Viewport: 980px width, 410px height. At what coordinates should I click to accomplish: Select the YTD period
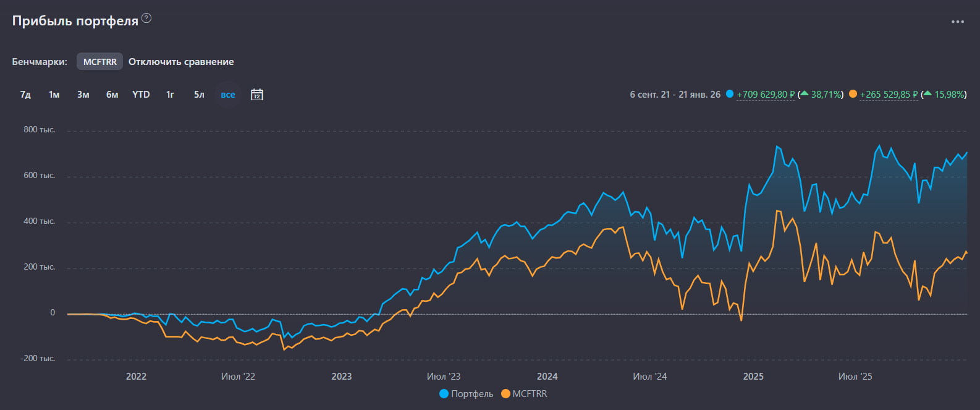click(141, 95)
